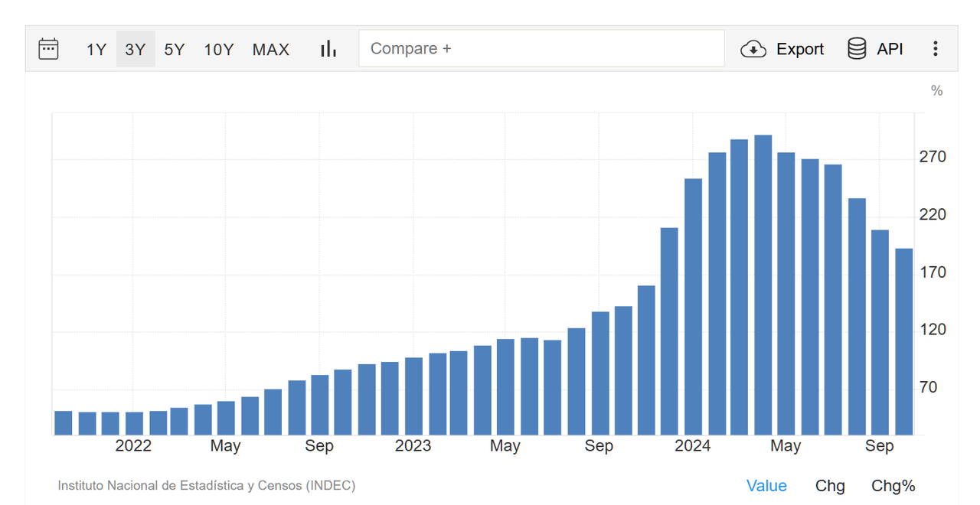This screenshot has width=980, height=505.
Task: Switch to the Chg% view
Action: tap(893, 486)
